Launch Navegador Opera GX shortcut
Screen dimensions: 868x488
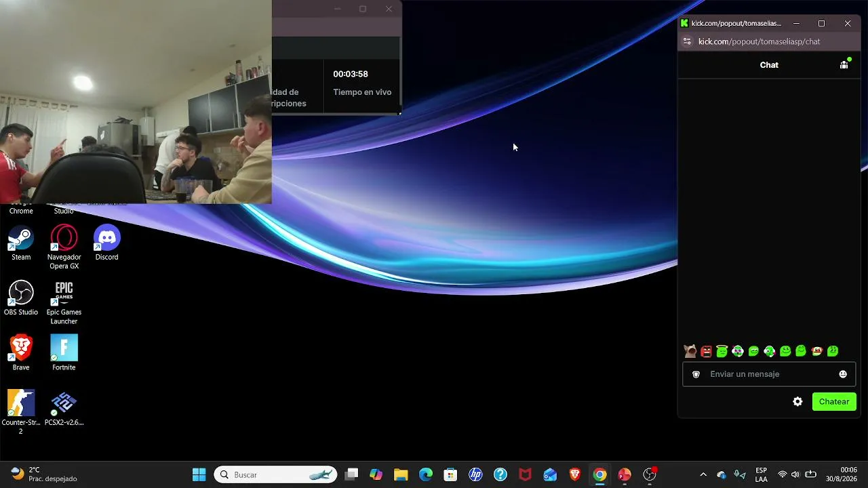(x=64, y=247)
